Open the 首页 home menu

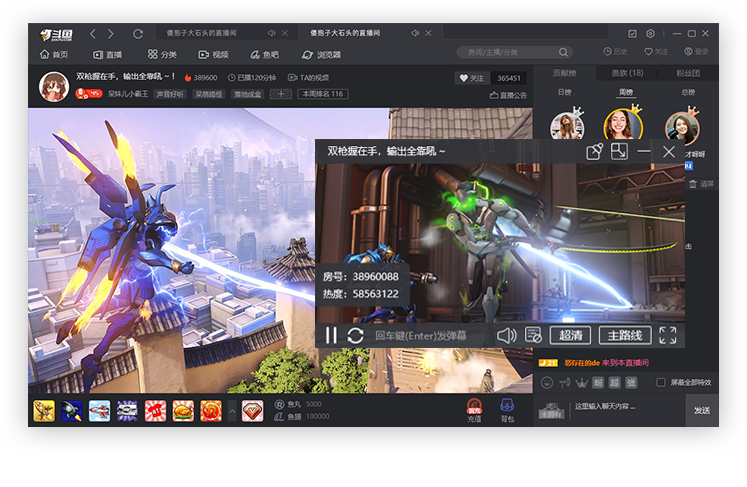[54, 54]
